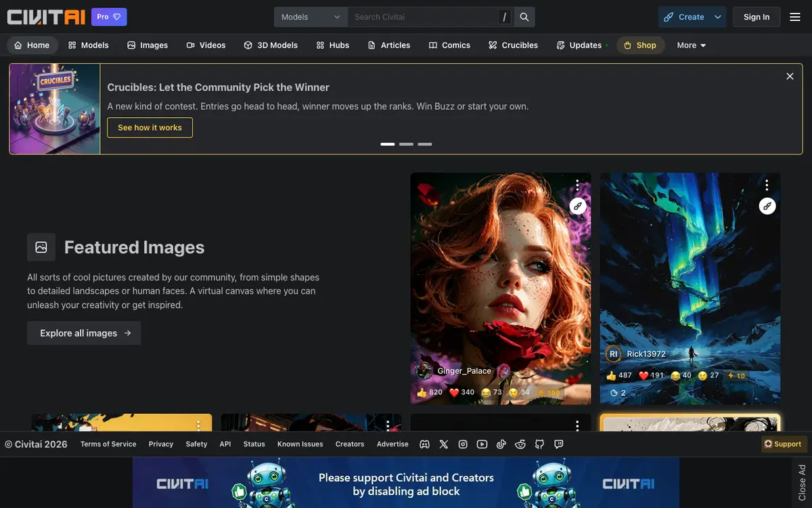Click the See how it works button
The image size is (812, 508).
click(x=150, y=127)
